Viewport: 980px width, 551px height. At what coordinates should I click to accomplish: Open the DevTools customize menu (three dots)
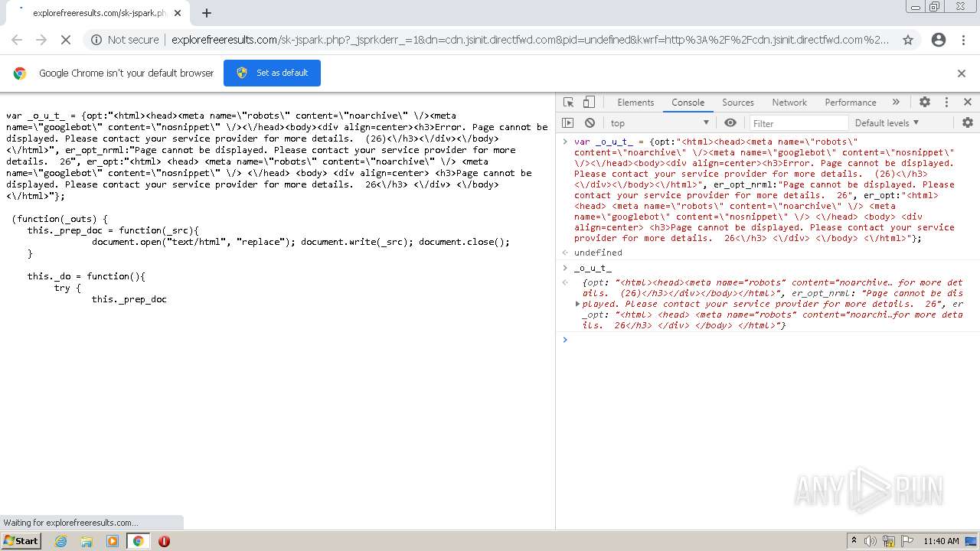946,102
